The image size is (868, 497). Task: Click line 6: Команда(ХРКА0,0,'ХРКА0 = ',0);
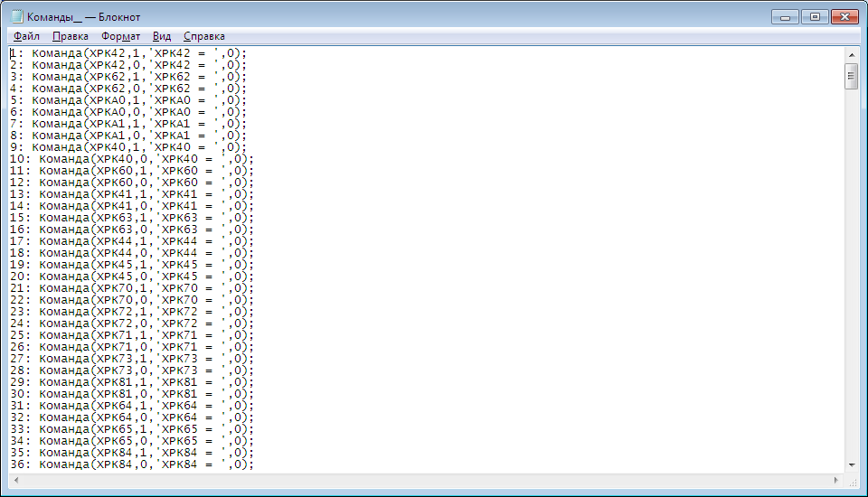tap(127, 112)
